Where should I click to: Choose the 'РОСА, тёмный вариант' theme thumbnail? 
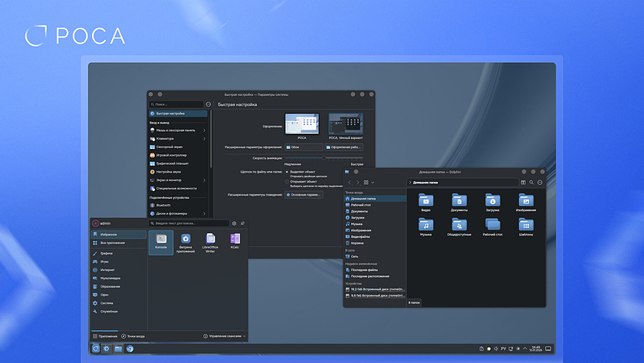coord(345,123)
